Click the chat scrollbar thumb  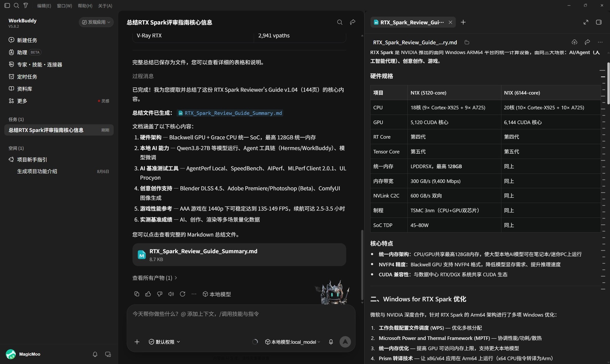[x=362, y=265]
